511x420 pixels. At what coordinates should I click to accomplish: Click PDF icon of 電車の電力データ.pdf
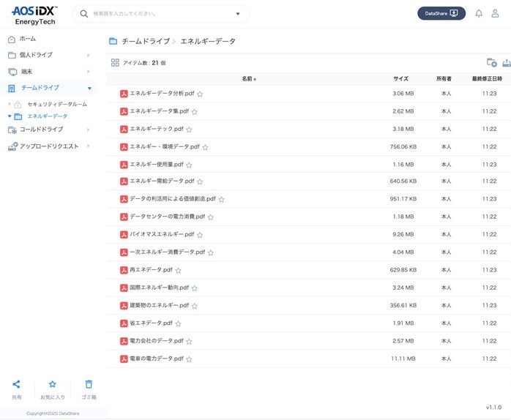(x=124, y=359)
